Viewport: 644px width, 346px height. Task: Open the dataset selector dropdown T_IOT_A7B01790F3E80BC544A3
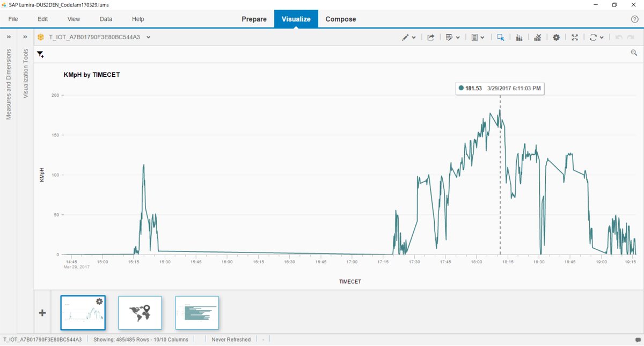[x=100, y=37]
